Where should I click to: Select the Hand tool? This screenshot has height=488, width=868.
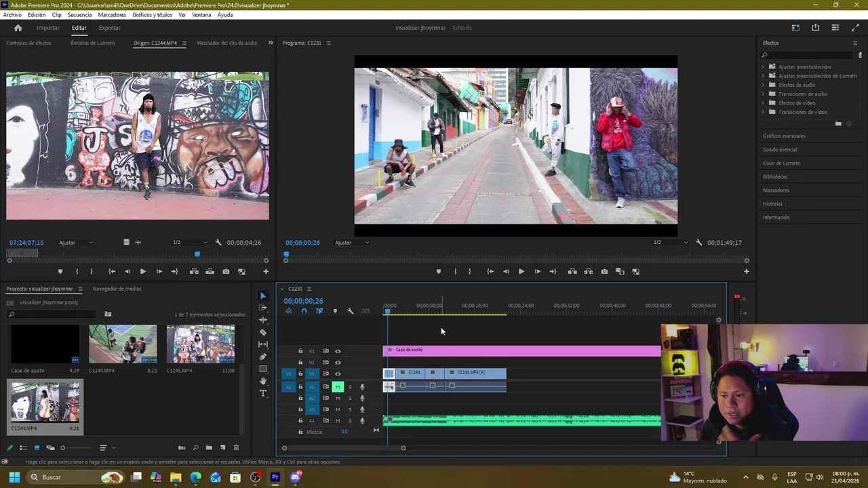coord(263,381)
